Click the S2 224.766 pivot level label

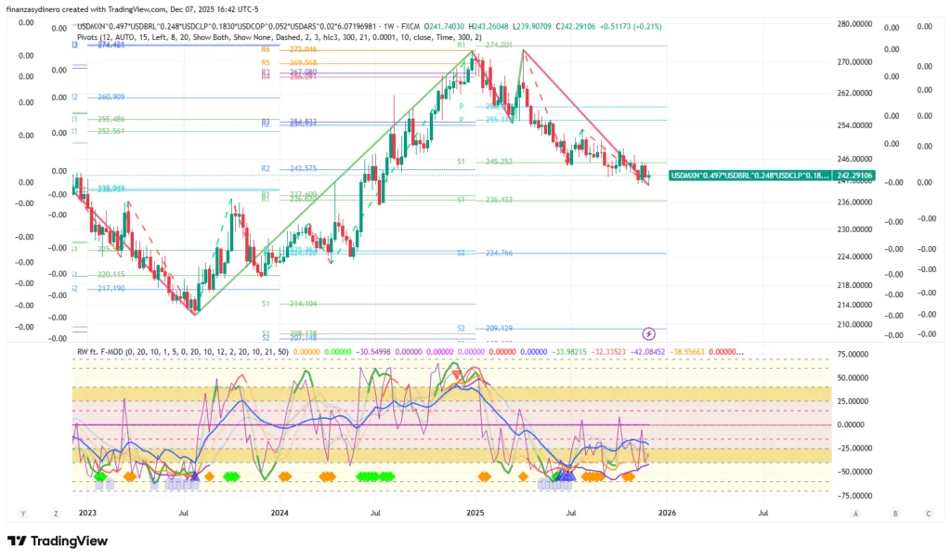click(x=500, y=253)
